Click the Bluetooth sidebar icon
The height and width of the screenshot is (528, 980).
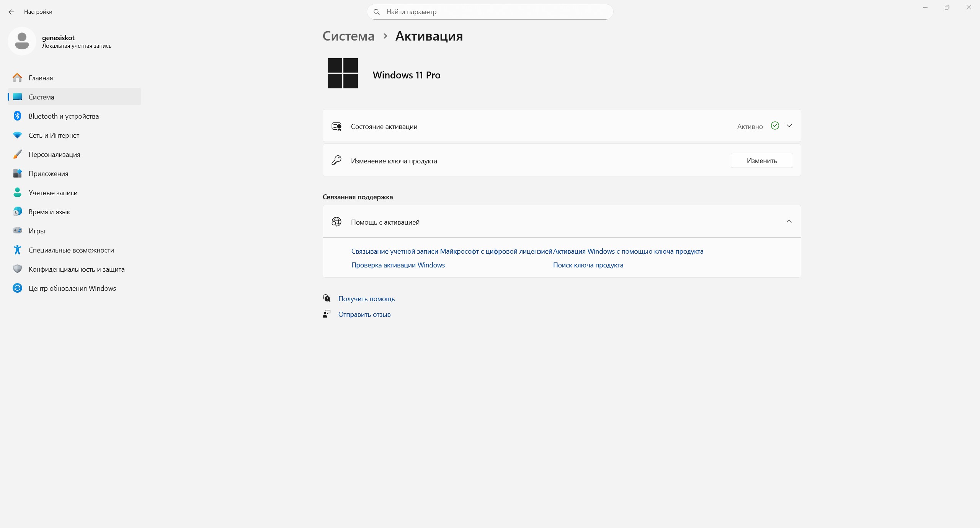pos(17,116)
